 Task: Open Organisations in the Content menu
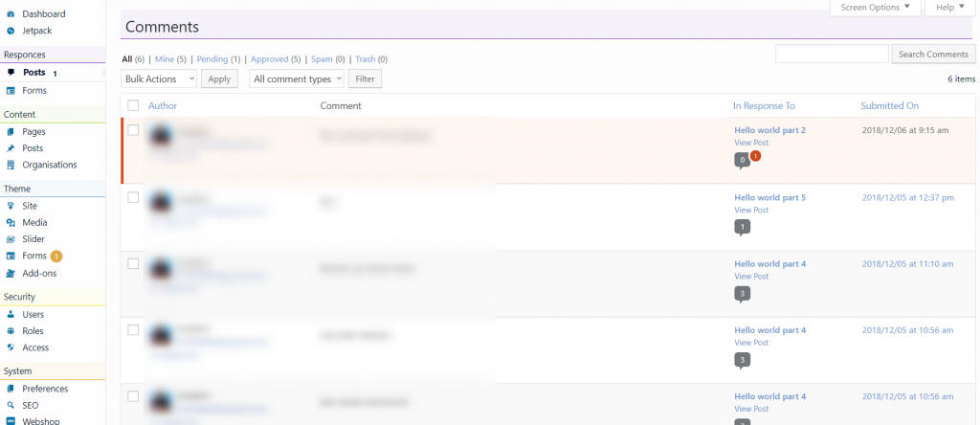[50, 165]
